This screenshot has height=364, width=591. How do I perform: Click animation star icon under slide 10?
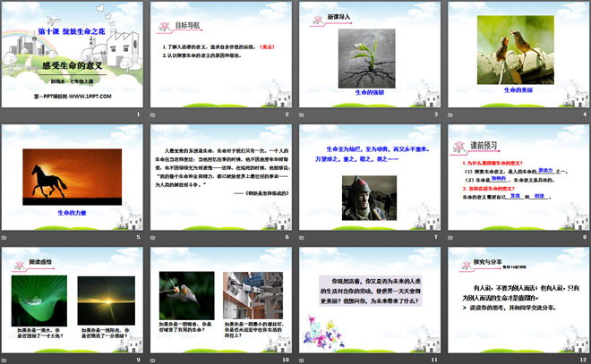point(153,360)
